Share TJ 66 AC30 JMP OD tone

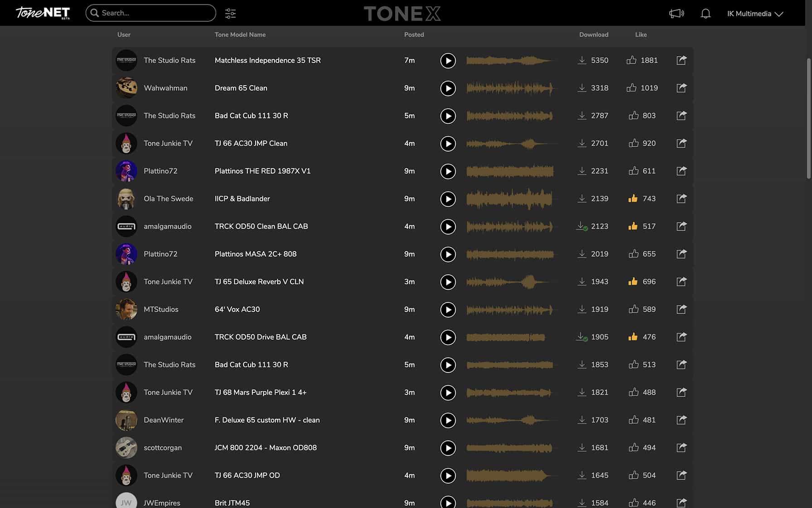coord(681,475)
